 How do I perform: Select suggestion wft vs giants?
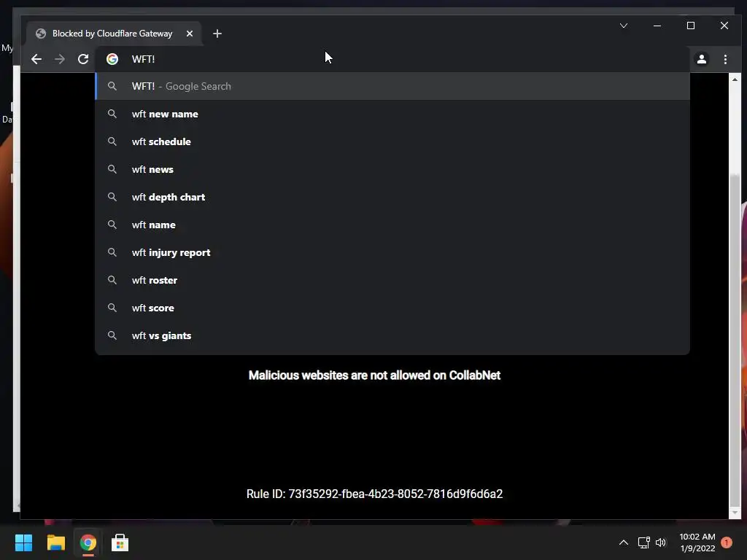392,335
